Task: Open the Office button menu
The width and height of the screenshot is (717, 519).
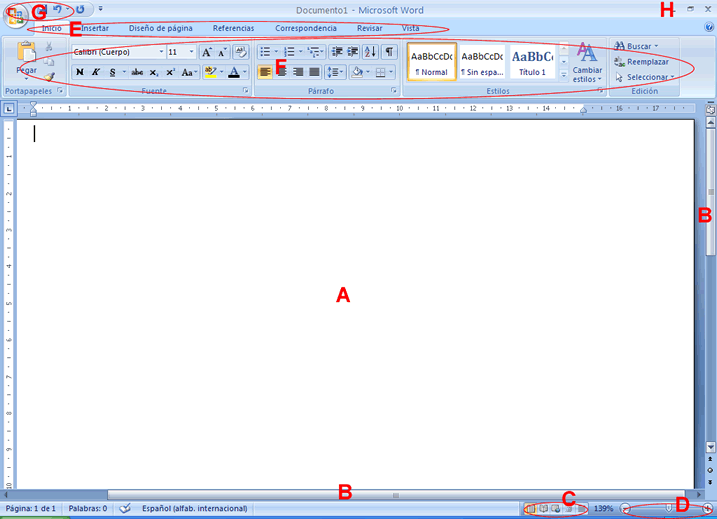Action: click(x=15, y=15)
